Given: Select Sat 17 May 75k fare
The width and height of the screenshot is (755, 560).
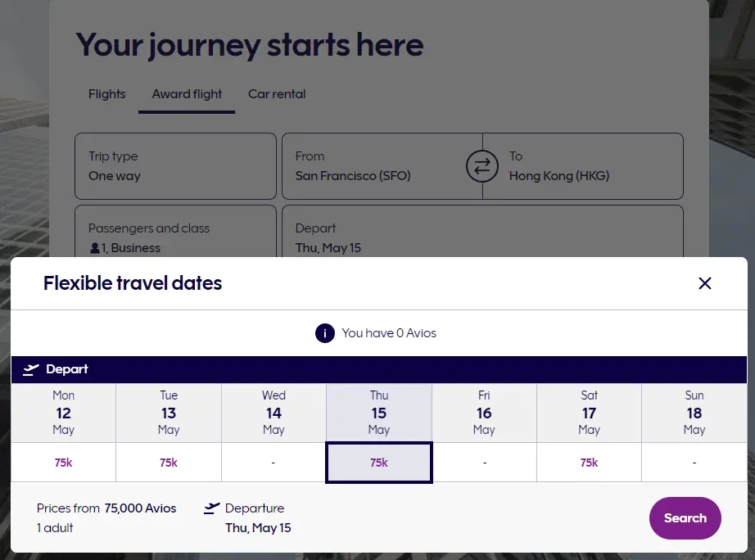Looking at the screenshot, I should tap(589, 463).
